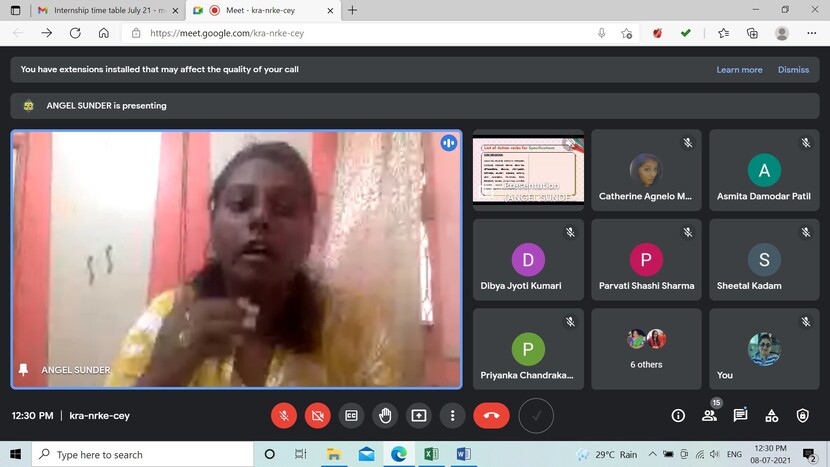Show the participants list with 15 badge
830x467 pixels.
tap(709, 415)
